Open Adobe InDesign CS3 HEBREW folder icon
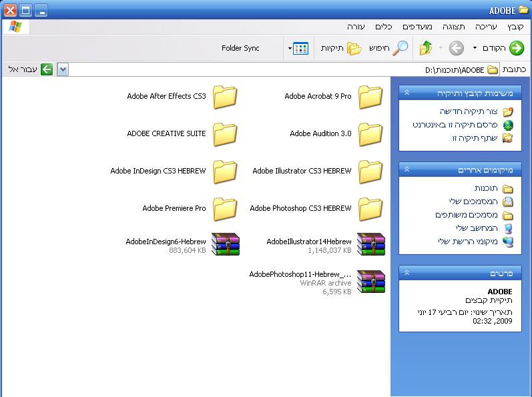 (225, 171)
